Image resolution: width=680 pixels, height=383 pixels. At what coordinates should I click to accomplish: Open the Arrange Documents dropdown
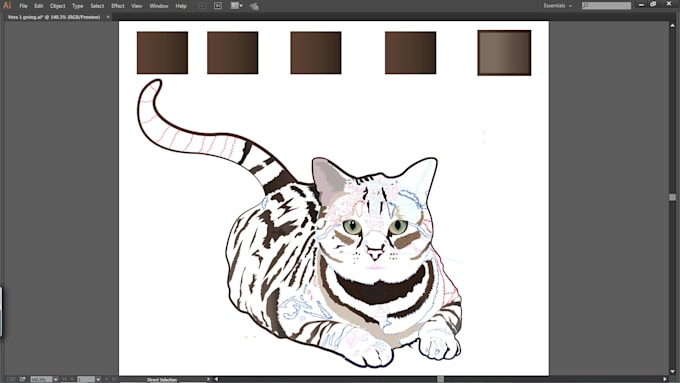click(236, 6)
